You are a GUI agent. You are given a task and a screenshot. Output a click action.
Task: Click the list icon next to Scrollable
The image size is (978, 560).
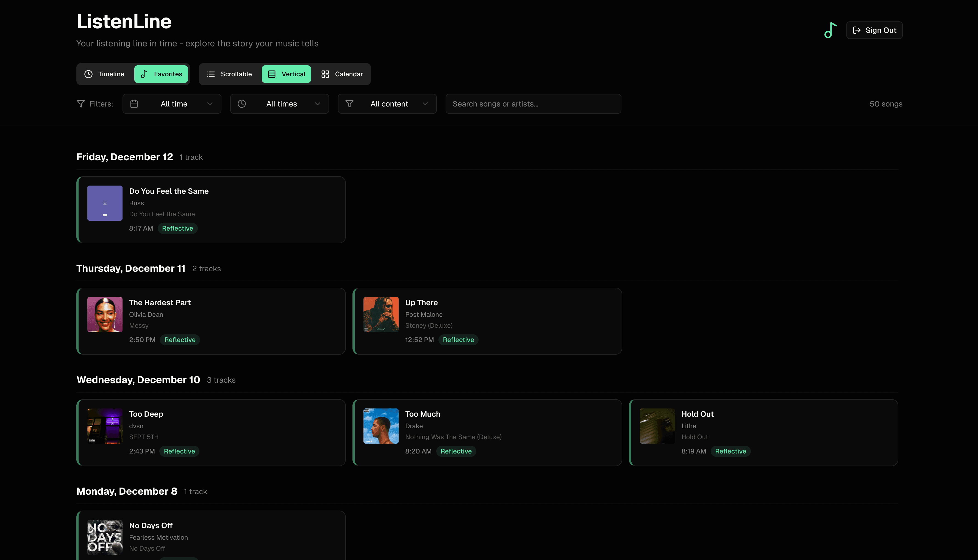coord(211,74)
